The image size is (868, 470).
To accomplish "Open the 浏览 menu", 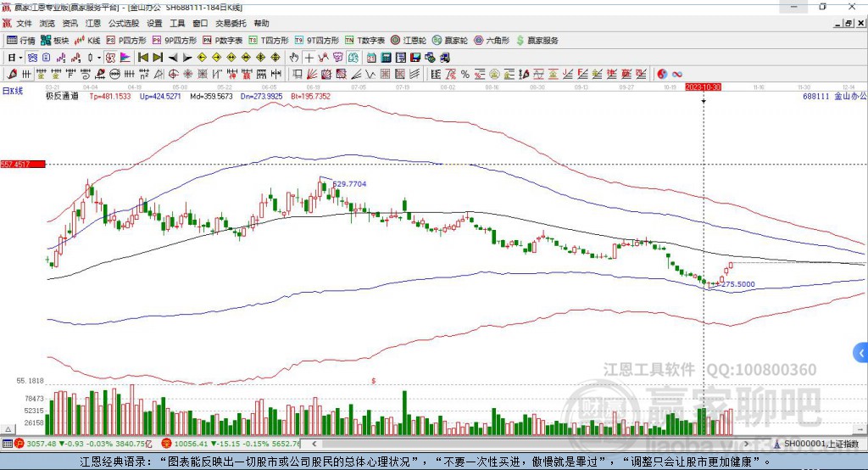I will coord(47,23).
